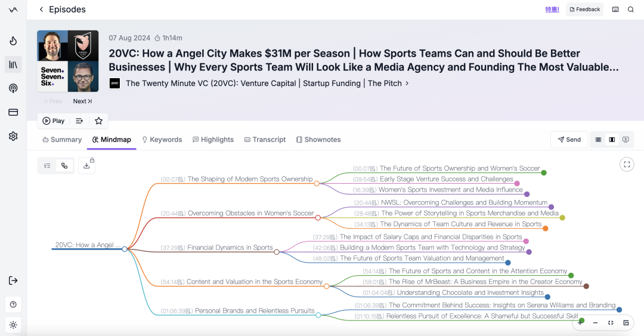Add episode to queue icon next to Play

pyautogui.click(x=79, y=121)
